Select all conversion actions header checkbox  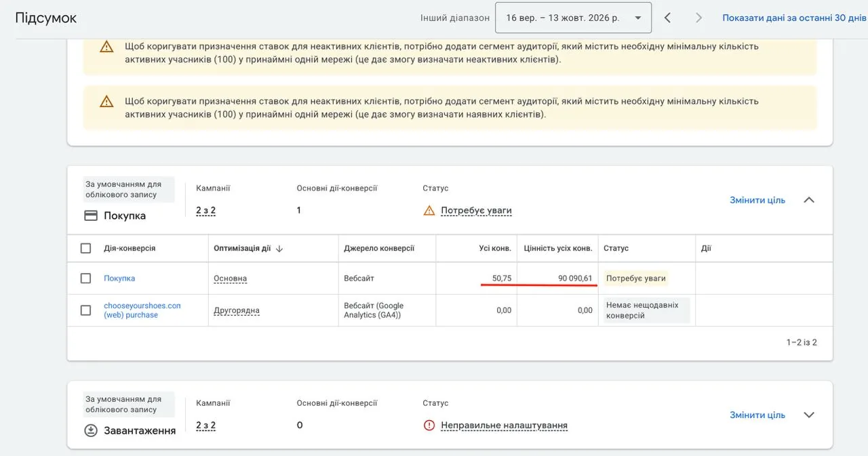coord(85,248)
